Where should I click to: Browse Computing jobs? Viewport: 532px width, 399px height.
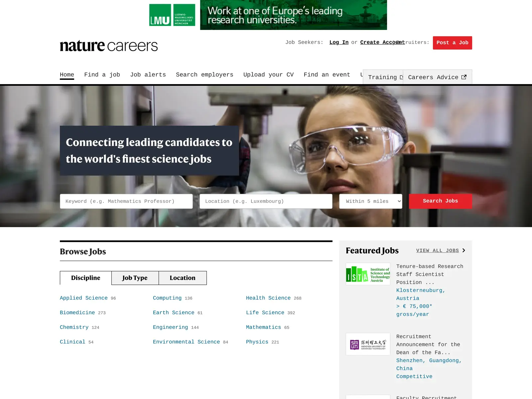167,298
